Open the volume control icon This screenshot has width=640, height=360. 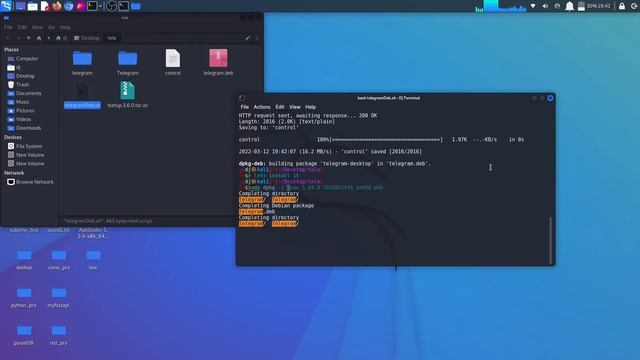545,6
